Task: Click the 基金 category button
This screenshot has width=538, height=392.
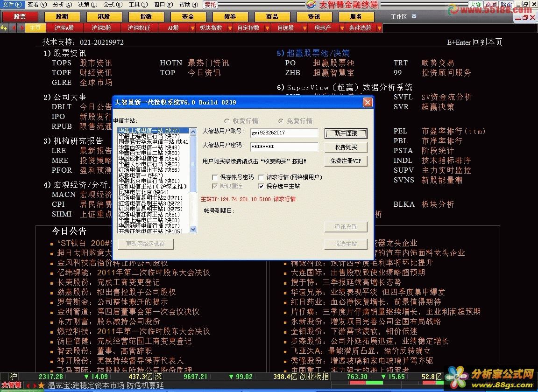Action: click(x=188, y=16)
